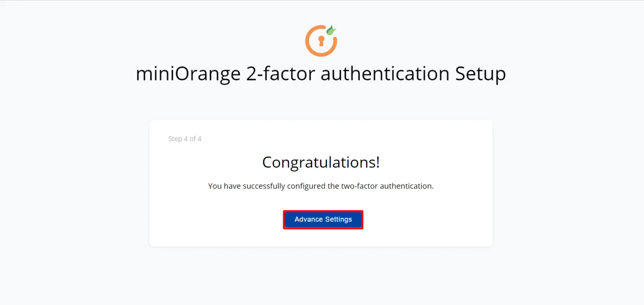Click the 'Congratulations!' heading
Screen dimensions: 644x305
pos(321,162)
